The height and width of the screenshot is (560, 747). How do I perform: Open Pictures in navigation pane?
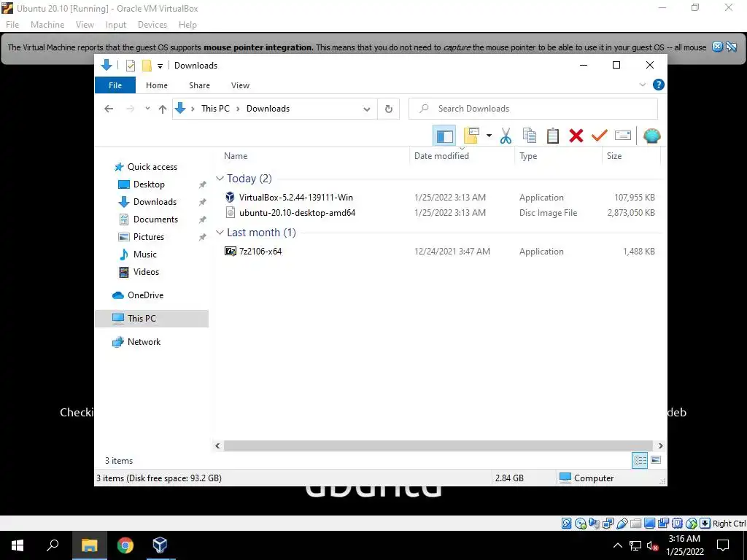click(148, 237)
